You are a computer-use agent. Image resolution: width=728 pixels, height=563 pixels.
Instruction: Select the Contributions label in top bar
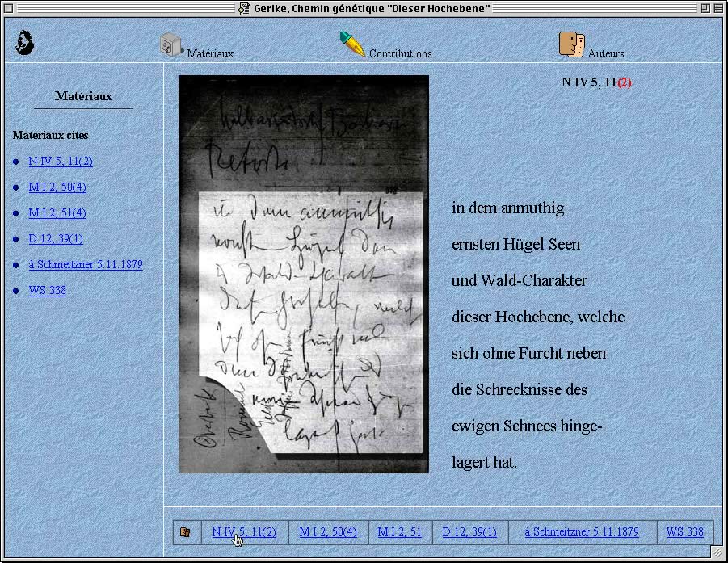pyautogui.click(x=400, y=54)
